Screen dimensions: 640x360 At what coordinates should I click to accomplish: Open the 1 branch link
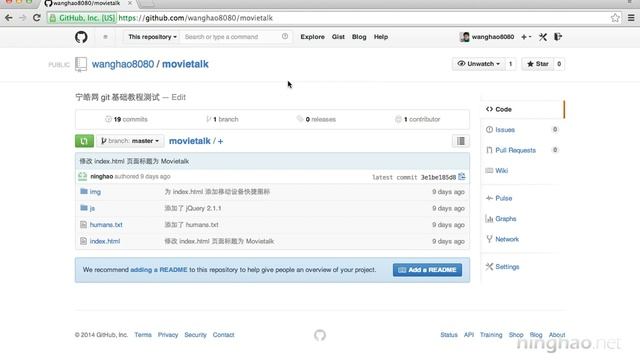point(222,119)
